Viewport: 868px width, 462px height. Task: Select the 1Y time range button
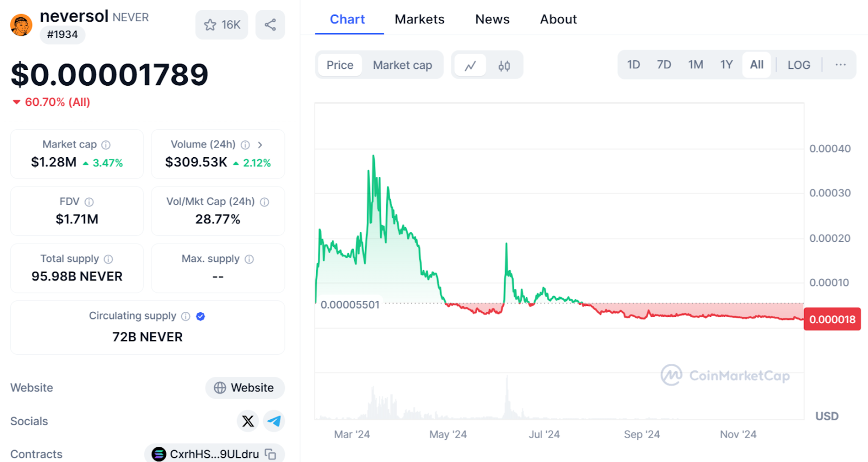click(x=726, y=65)
